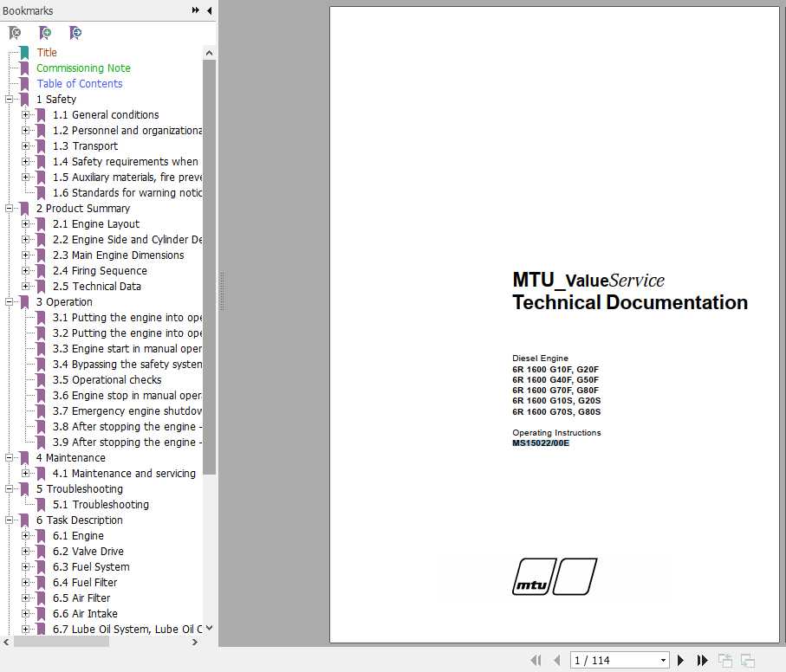
Task: Click the previous view icon
Action: coord(724,660)
